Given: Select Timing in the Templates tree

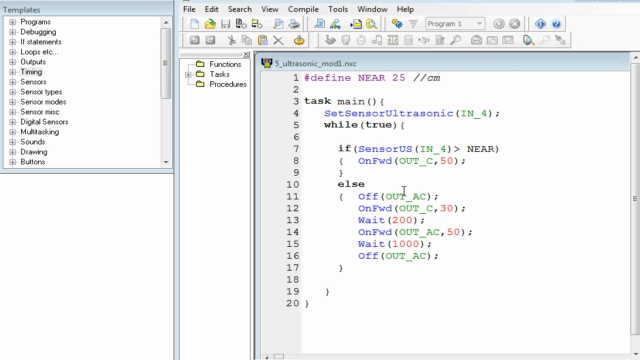Looking at the screenshot, I should (31, 72).
